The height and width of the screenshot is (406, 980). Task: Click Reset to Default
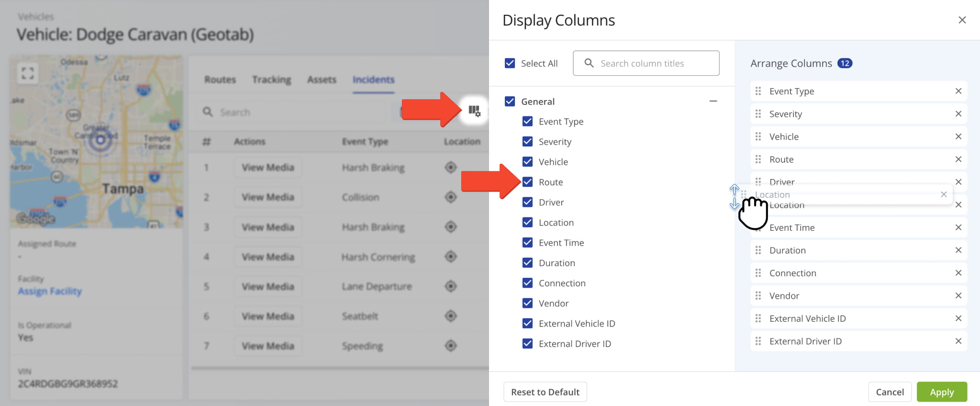[545, 392]
